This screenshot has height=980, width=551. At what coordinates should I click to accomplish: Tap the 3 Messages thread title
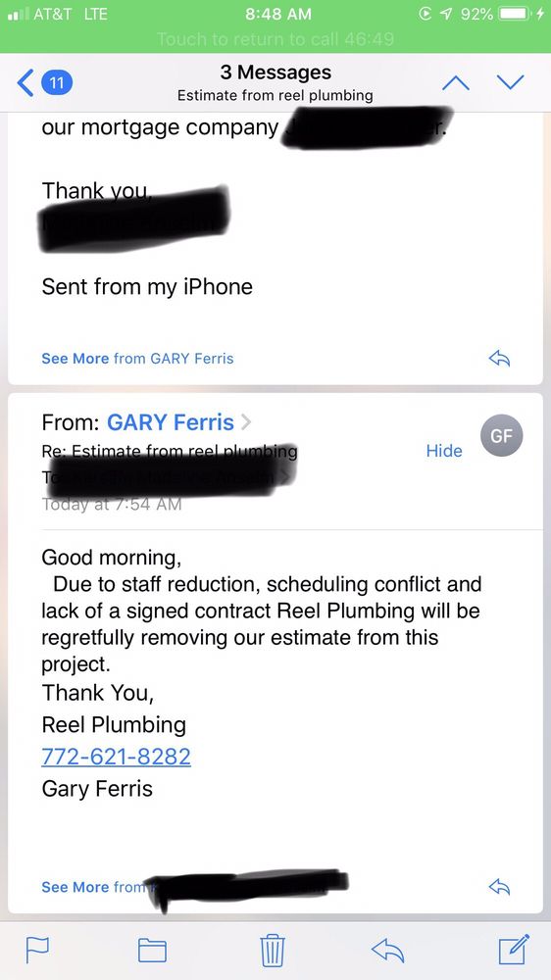point(275,73)
